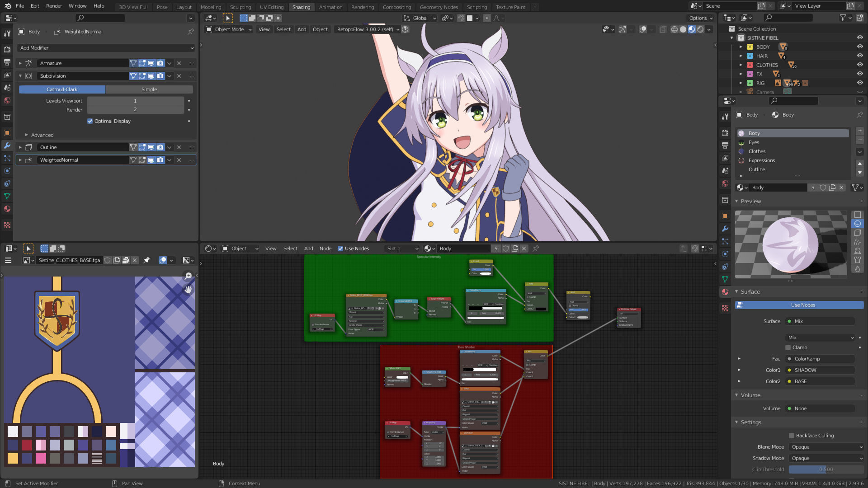
Task: Select Catmull-Clark subdivision type
Action: 62,89
